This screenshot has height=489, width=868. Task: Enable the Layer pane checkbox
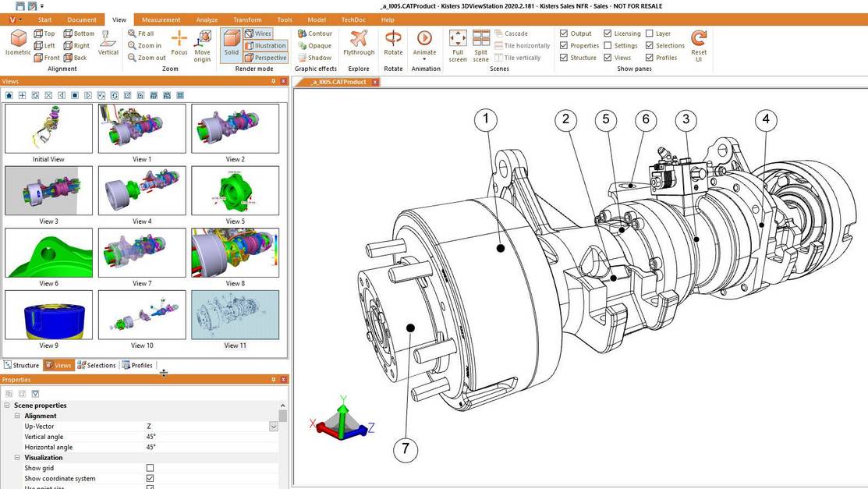(x=650, y=34)
